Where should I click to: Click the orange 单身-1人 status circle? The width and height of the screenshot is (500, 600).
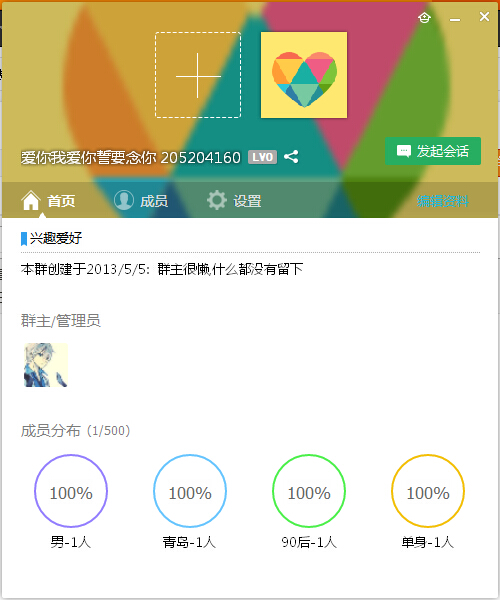[428, 491]
